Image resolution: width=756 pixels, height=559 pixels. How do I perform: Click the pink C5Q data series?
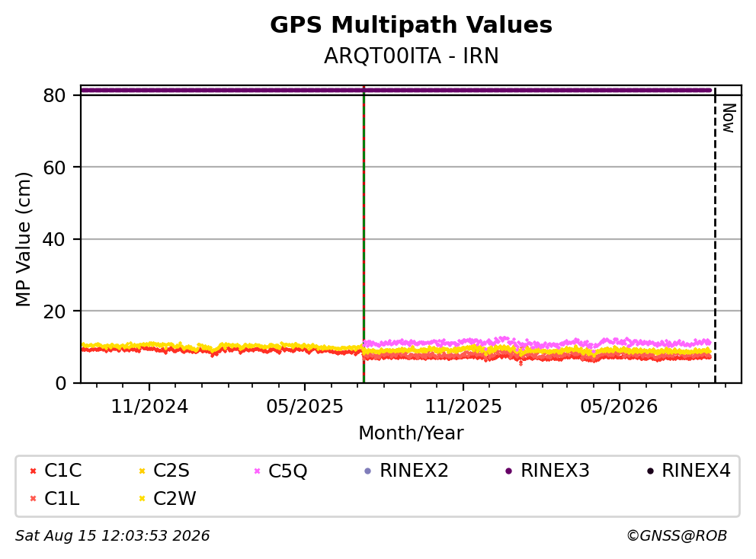pos(537,343)
